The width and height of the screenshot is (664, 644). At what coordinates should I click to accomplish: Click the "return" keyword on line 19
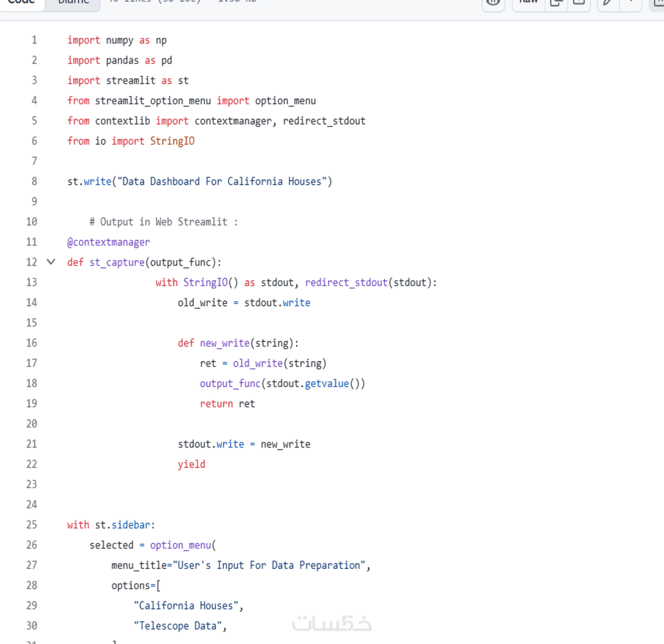pos(216,404)
